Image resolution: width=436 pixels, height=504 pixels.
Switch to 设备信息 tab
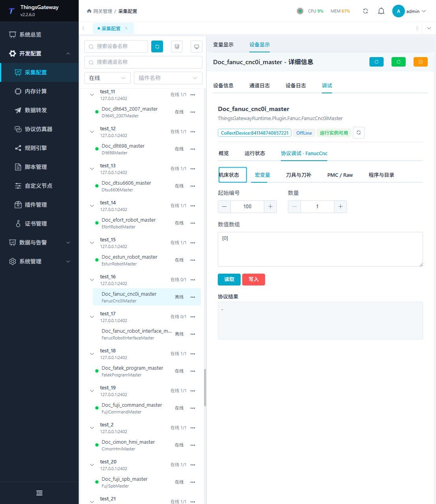coord(223,85)
